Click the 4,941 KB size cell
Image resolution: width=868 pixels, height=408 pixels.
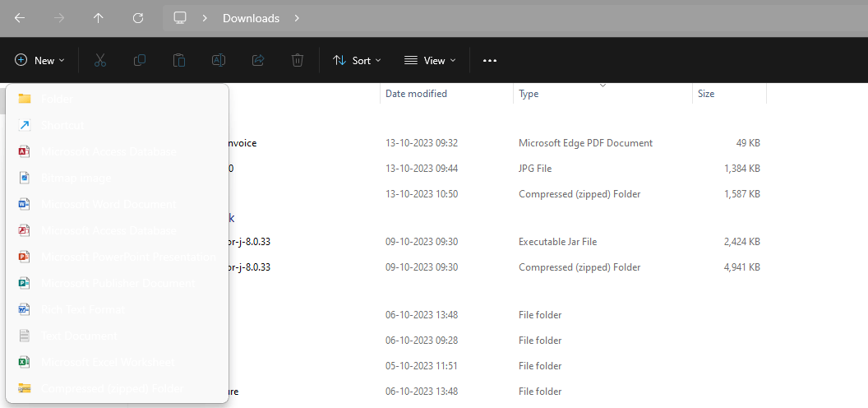pyautogui.click(x=741, y=267)
